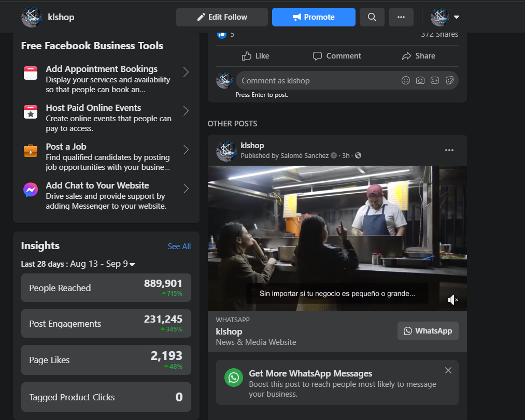Click the Comment action button

(x=337, y=56)
